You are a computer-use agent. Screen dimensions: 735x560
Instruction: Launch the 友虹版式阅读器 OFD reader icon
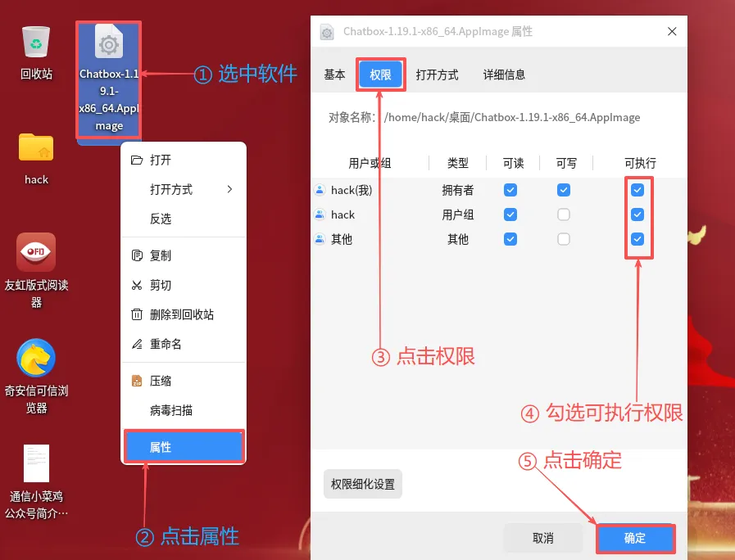click(x=36, y=252)
